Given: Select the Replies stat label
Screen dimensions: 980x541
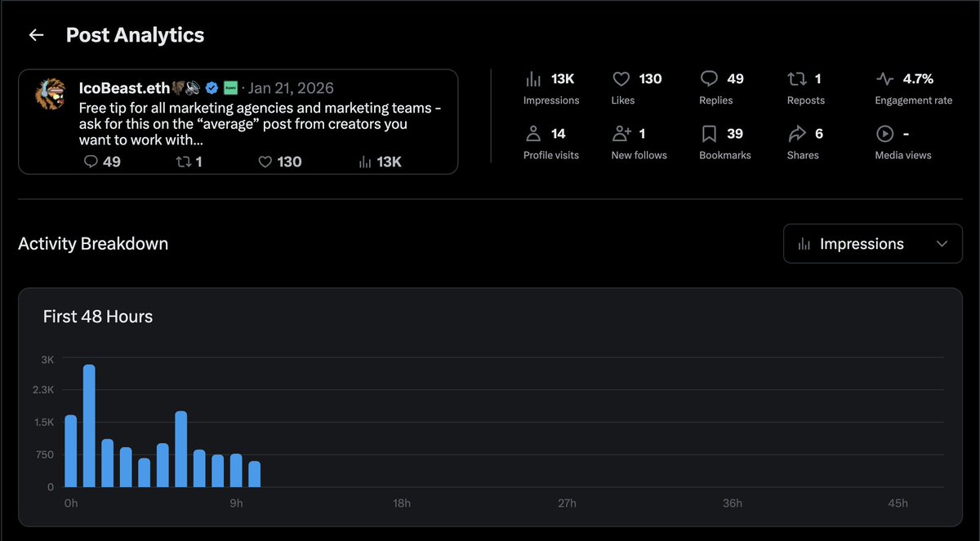Looking at the screenshot, I should [x=716, y=100].
